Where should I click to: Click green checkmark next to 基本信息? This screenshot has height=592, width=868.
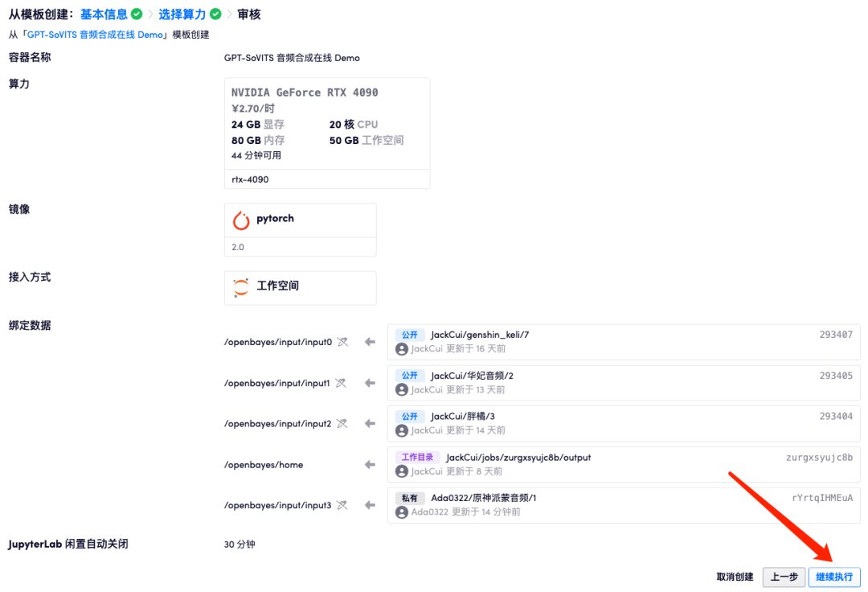point(137,14)
